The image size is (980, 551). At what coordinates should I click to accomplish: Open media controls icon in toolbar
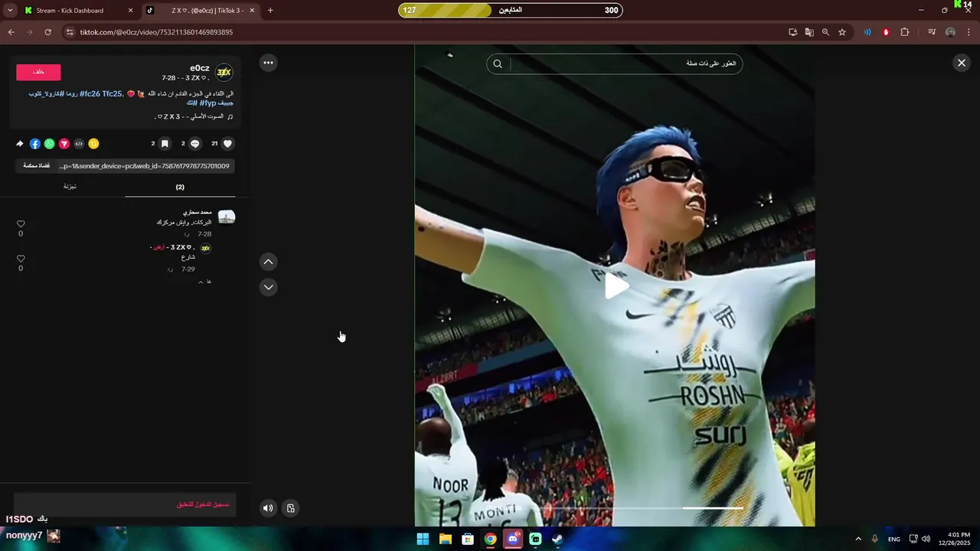coord(932,32)
